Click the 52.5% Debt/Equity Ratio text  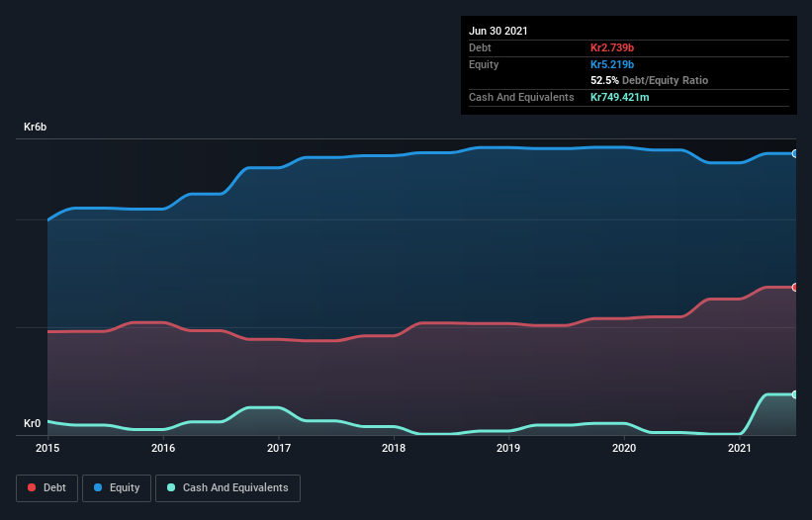pos(650,80)
